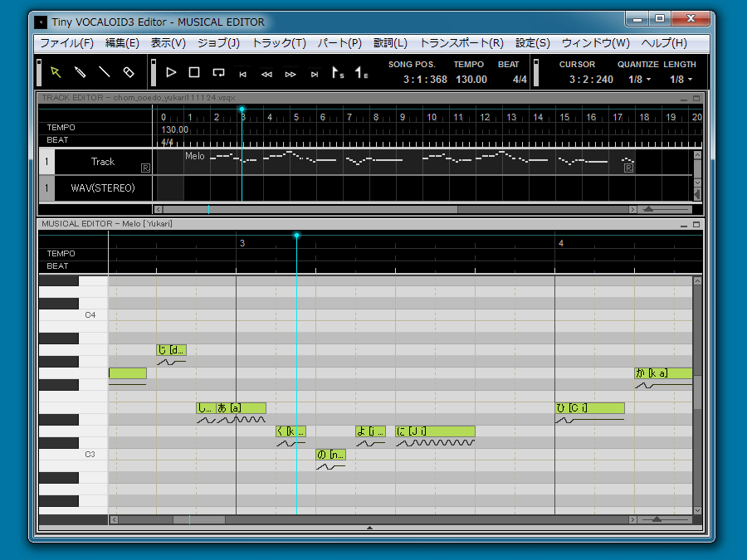747x560 pixels.
Task: Adjust the Musical Editor horizontal zoom slider
Action: (657, 519)
